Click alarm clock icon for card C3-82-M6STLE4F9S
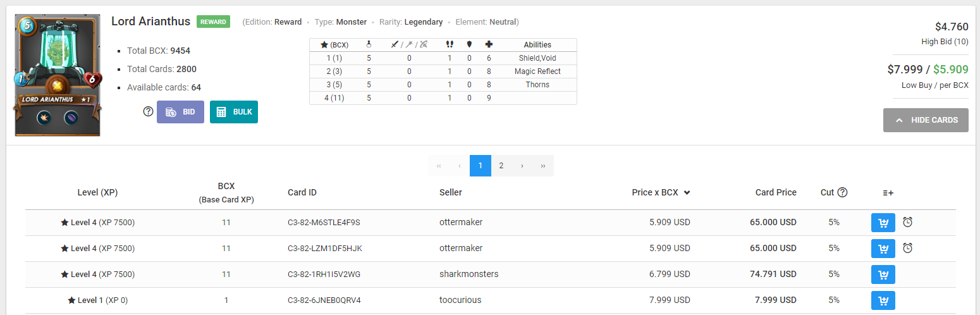 point(907,222)
